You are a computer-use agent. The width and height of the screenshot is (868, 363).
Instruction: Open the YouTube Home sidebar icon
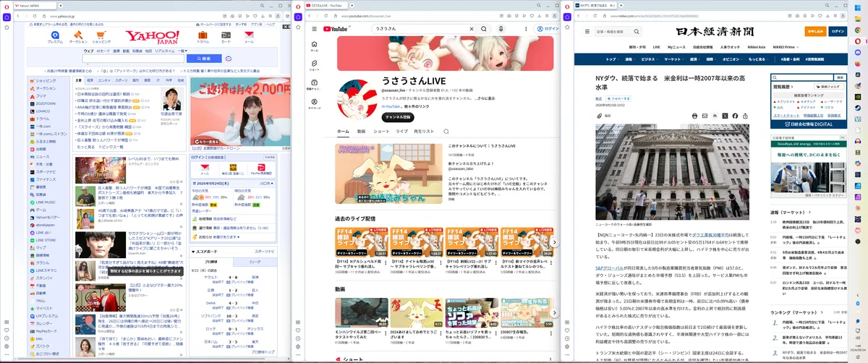coord(314,46)
